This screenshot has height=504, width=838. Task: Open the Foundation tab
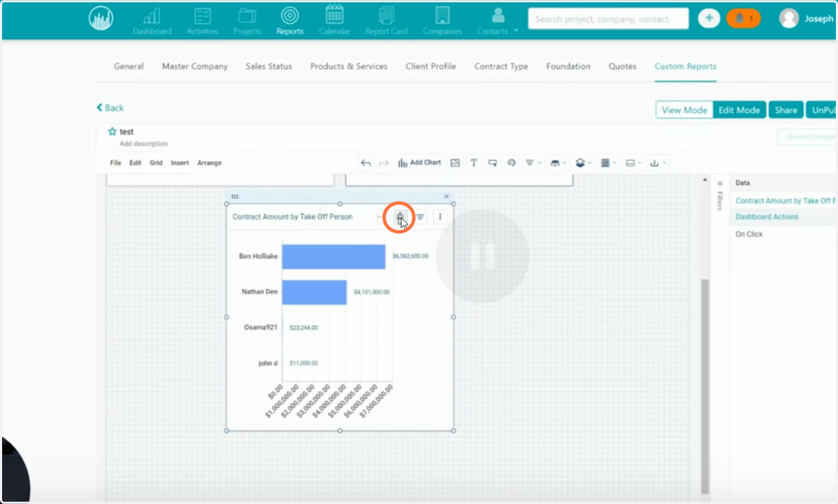pos(568,66)
